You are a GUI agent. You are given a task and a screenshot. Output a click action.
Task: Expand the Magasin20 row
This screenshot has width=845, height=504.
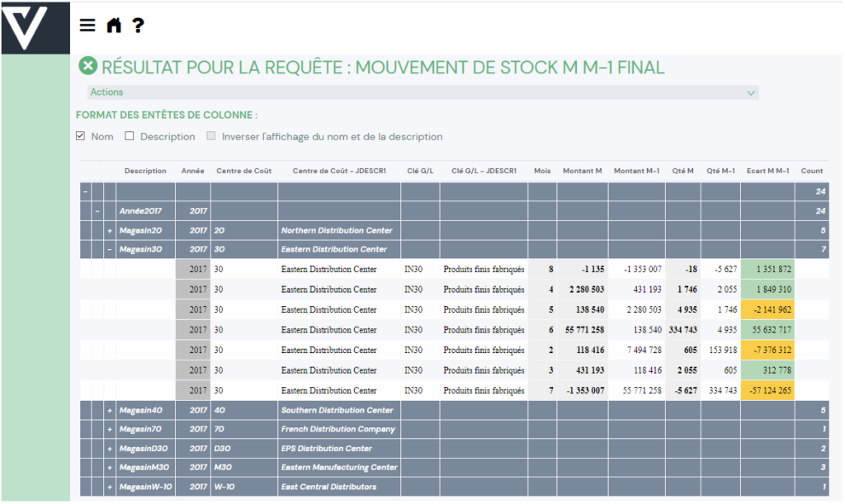(110, 230)
